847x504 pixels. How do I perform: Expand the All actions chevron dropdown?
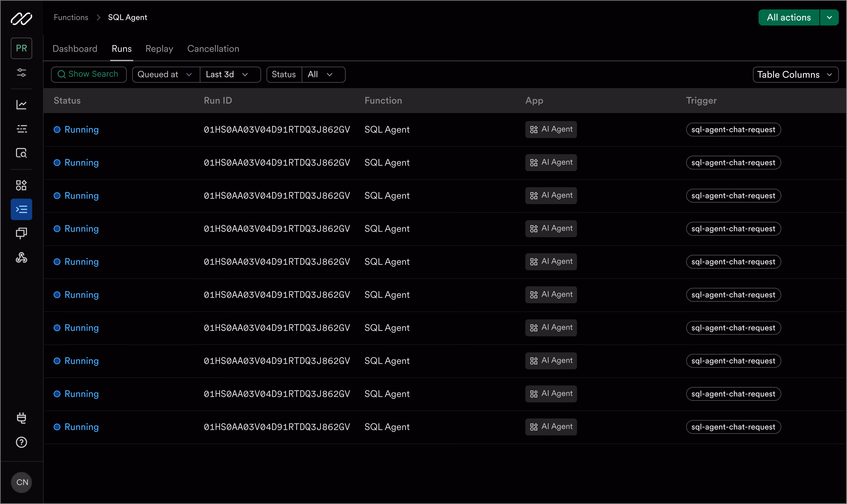tap(829, 17)
